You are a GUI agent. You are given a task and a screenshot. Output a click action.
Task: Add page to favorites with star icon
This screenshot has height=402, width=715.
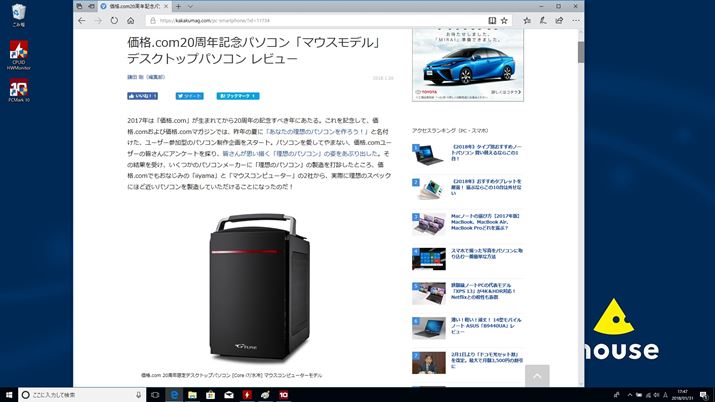tap(505, 20)
